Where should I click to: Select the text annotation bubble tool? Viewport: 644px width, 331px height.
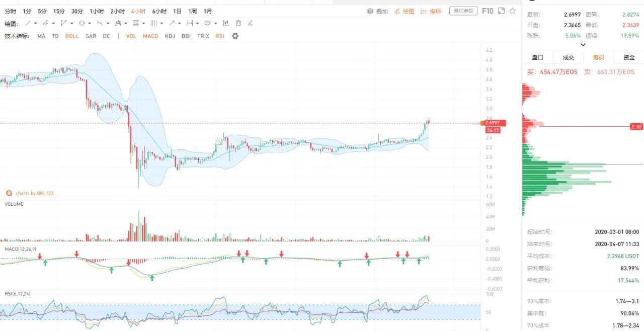point(207,23)
